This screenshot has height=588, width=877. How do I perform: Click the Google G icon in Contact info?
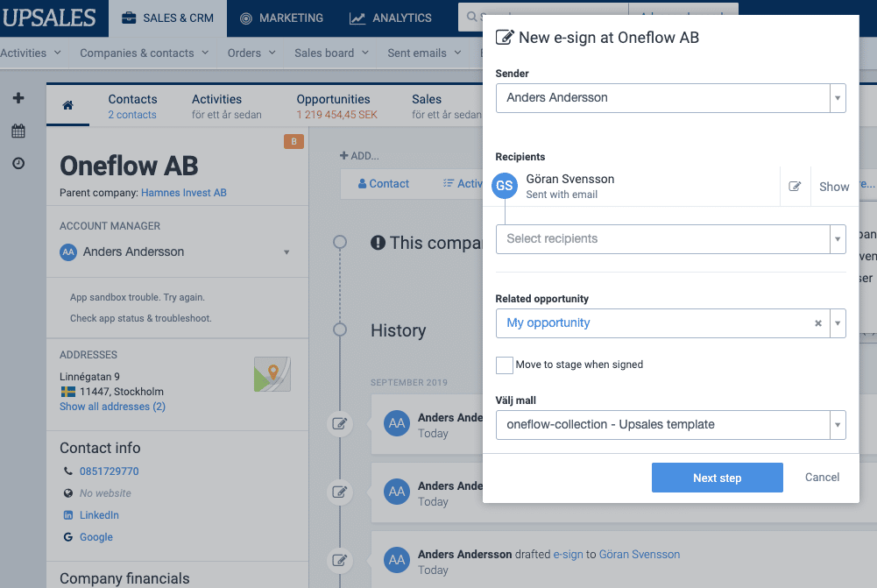pyautogui.click(x=68, y=537)
